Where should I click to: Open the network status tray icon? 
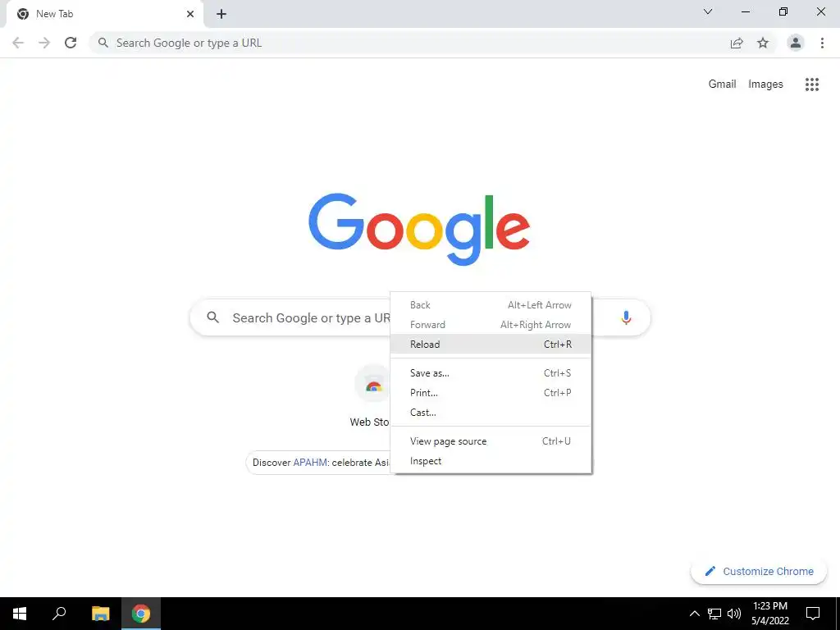tap(714, 614)
